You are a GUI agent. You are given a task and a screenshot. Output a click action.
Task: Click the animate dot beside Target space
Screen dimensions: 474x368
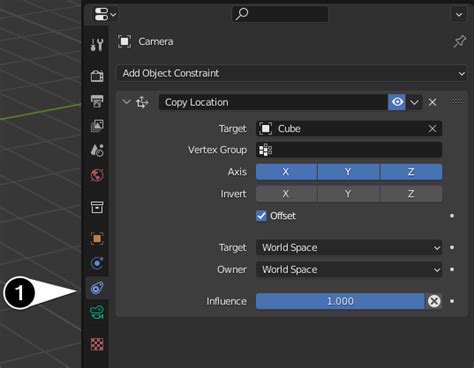[x=452, y=247]
